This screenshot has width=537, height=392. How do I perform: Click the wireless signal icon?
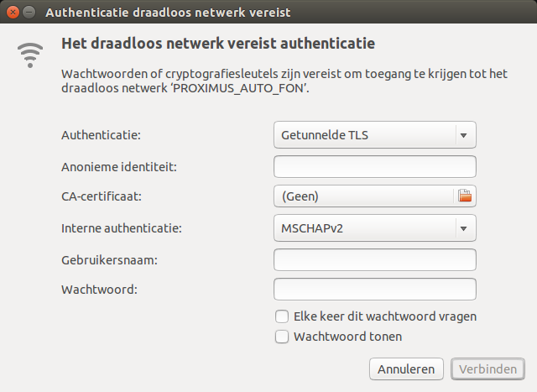[x=31, y=52]
